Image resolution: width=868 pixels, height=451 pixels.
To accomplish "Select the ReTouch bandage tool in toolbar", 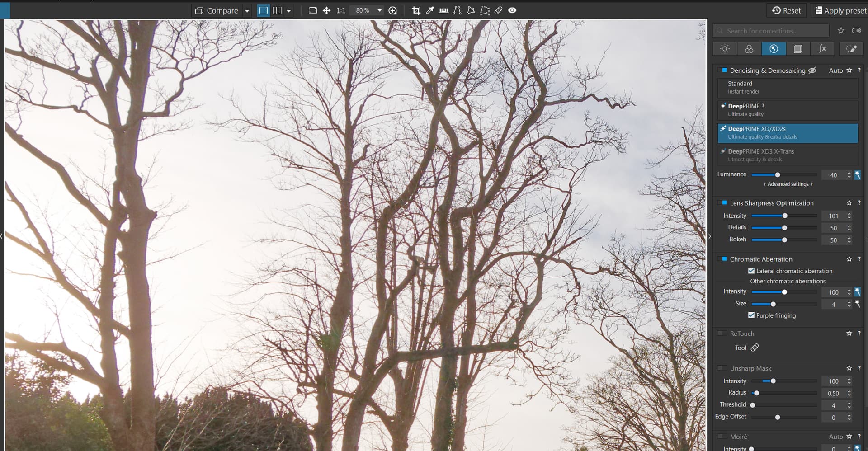I will 498,10.
